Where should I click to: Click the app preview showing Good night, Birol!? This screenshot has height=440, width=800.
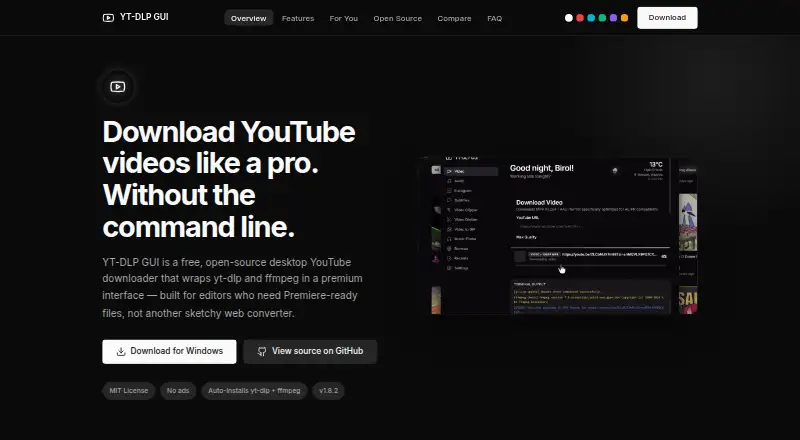(x=559, y=236)
